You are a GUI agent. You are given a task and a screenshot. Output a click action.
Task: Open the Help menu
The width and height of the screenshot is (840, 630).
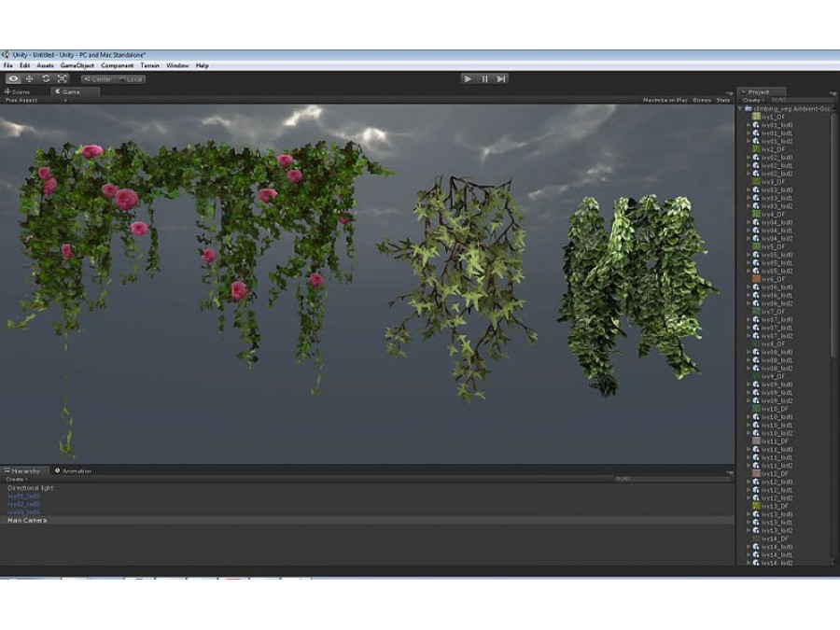202,65
